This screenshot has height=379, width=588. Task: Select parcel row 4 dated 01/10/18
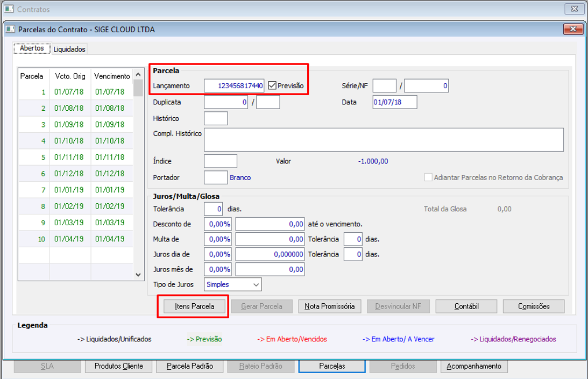[x=76, y=141]
